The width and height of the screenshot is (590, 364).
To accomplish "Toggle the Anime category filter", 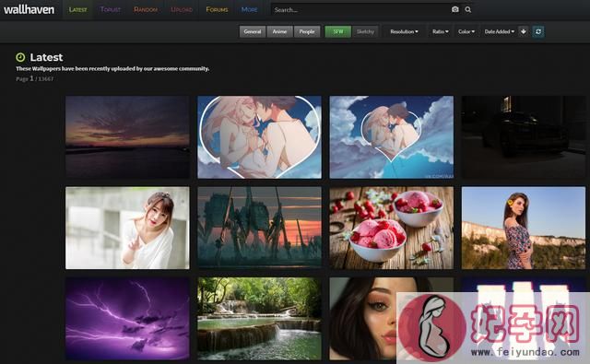I will click(x=279, y=31).
